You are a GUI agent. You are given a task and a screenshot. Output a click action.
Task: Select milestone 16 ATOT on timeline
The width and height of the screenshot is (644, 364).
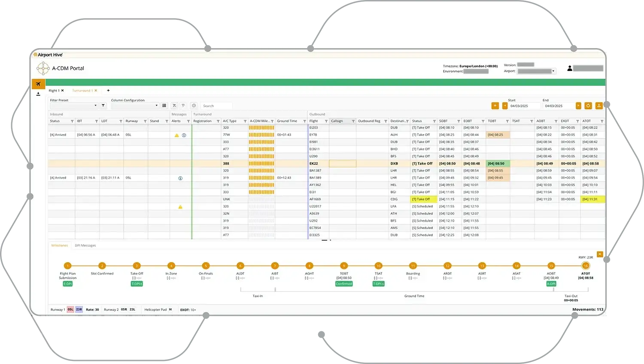click(586, 266)
